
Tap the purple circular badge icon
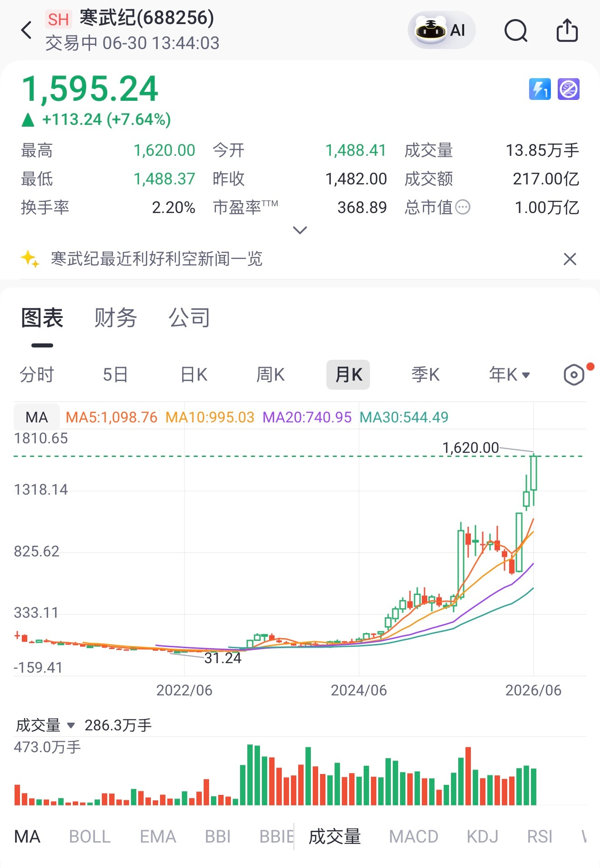pos(569,89)
